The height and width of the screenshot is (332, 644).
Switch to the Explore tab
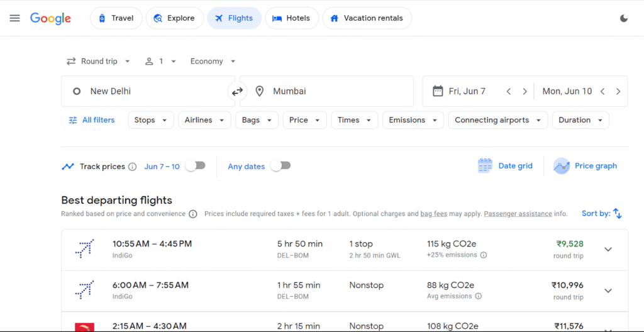[x=175, y=18]
